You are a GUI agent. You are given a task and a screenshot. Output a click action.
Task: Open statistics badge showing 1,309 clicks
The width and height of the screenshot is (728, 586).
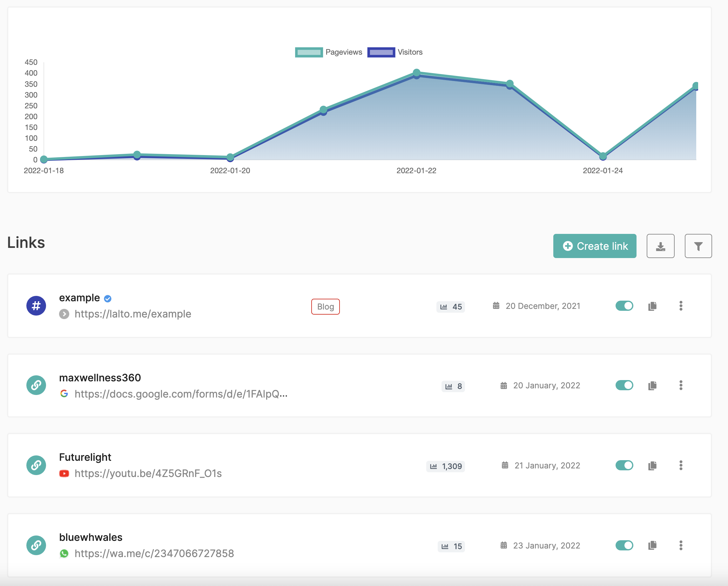click(445, 466)
